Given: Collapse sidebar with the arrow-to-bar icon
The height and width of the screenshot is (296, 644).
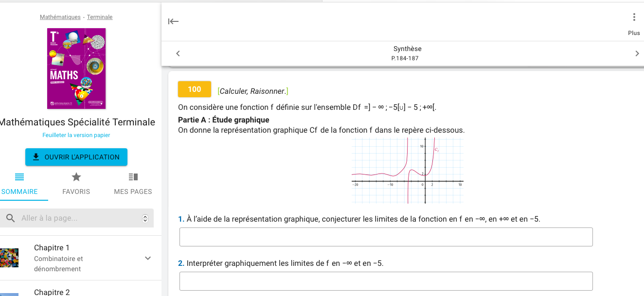Looking at the screenshot, I should (x=173, y=21).
